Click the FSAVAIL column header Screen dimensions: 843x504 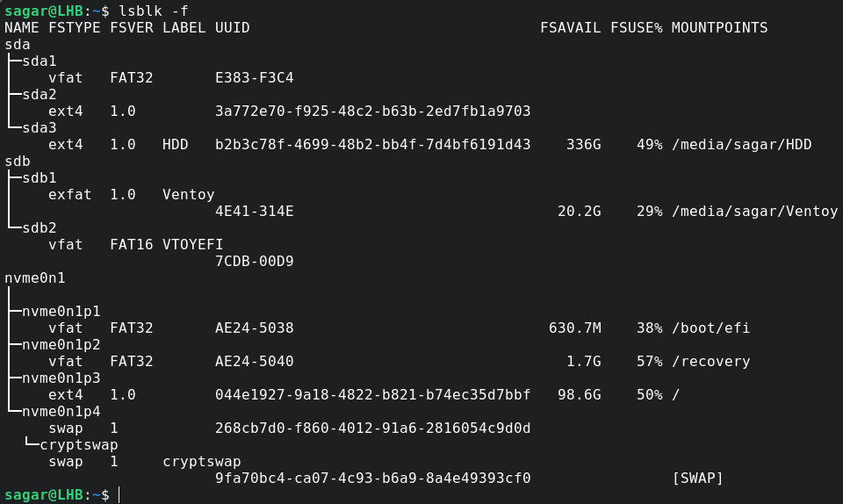570,28
